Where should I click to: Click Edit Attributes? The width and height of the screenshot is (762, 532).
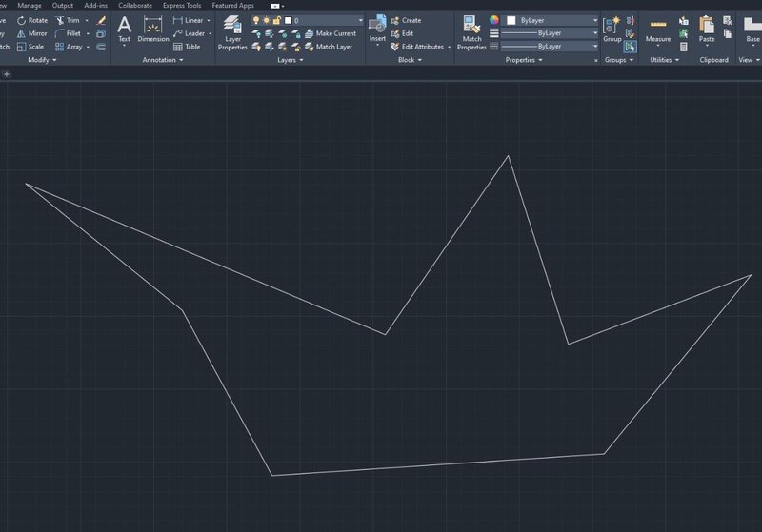[x=417, y=47]
